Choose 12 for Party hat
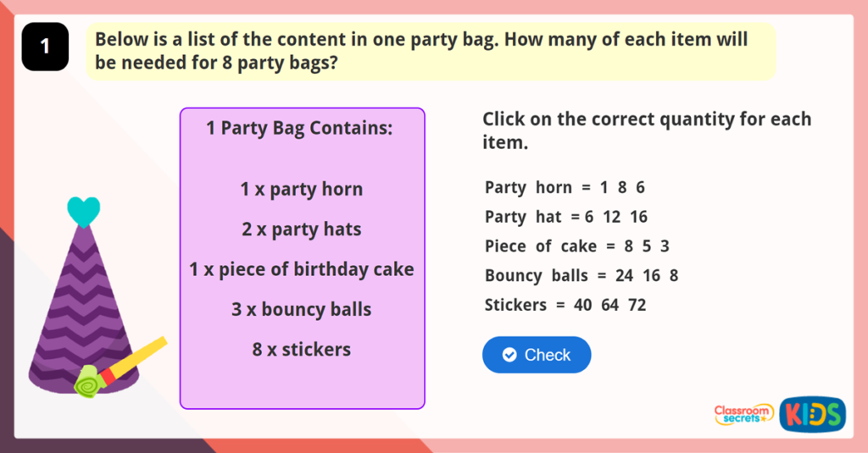This screenshot has width=868, height=453. pos(612,217)
